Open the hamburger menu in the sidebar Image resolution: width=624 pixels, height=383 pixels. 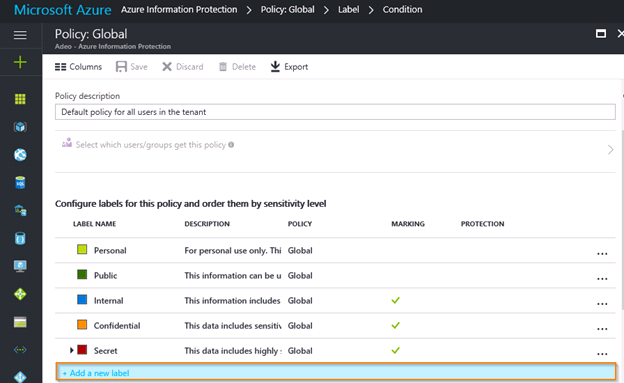[x=20, y=35]
